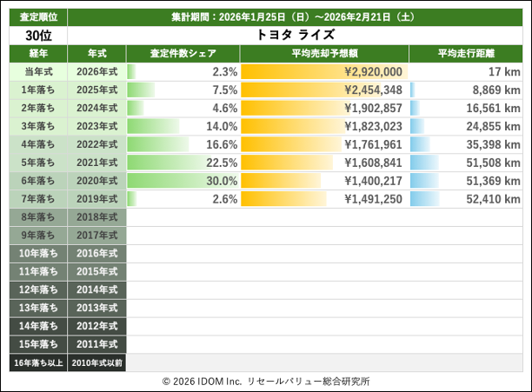The image size is (532, 392).
Task: Click the IDOM Inc. copyright footer text
Action: 266,381
